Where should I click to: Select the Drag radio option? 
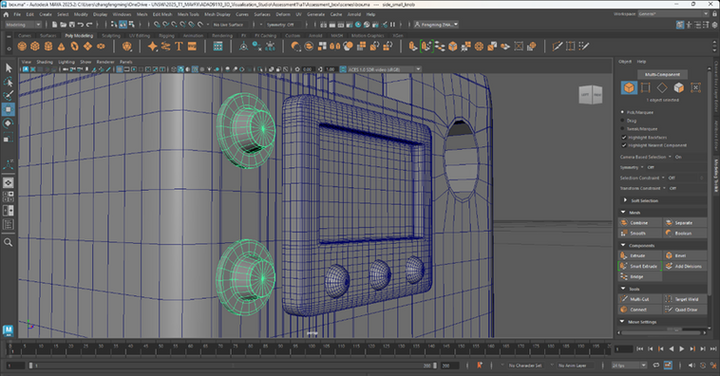point(623,120)
